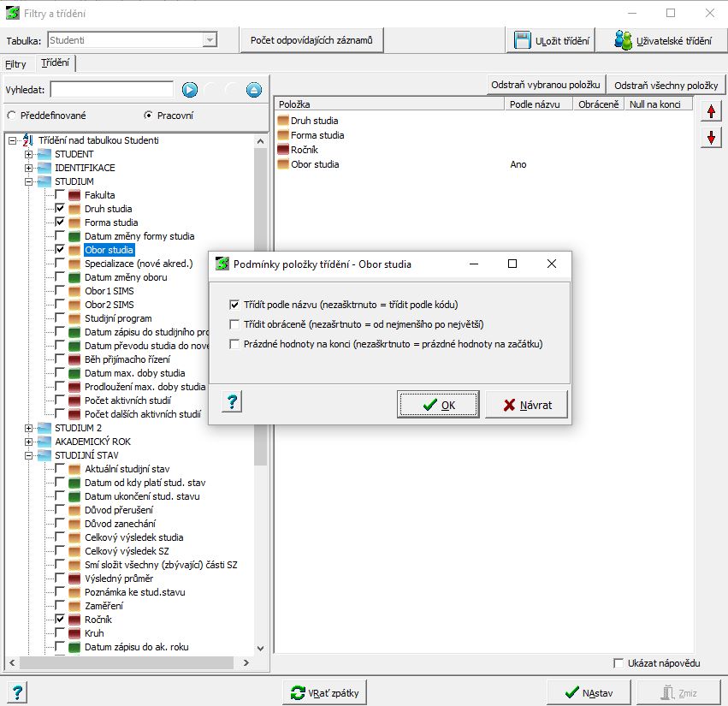This screenshot has width=728, height=706.
Task: Open help with the dialog question mark icon
Action: [233, 402]
